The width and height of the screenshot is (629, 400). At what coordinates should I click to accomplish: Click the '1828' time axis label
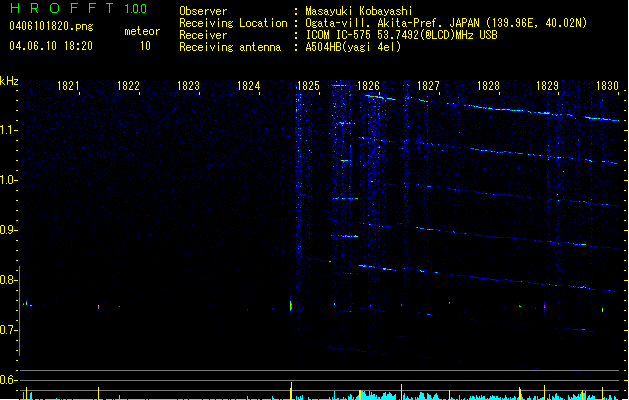488,86
